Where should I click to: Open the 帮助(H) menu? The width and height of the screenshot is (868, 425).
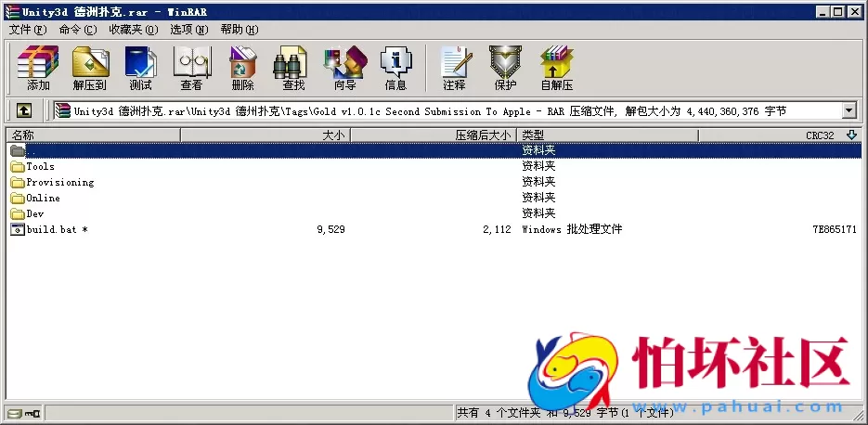[240, 30]
